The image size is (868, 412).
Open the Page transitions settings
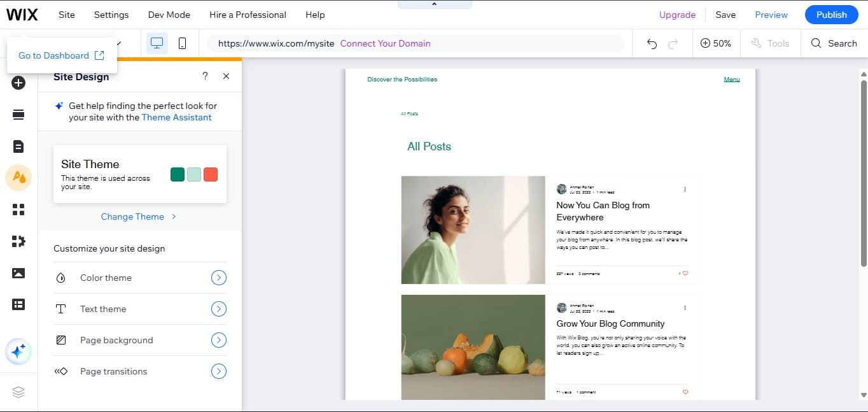click(218, 371)
